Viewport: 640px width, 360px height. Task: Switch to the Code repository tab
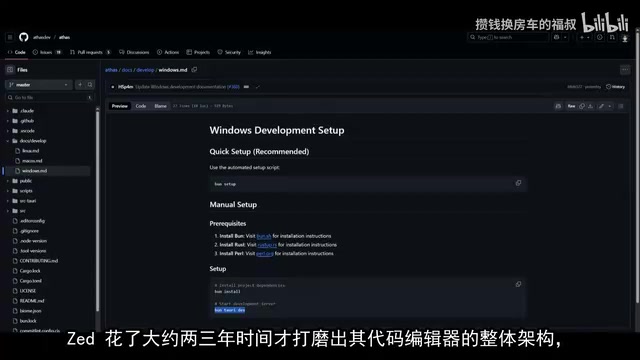17,52
